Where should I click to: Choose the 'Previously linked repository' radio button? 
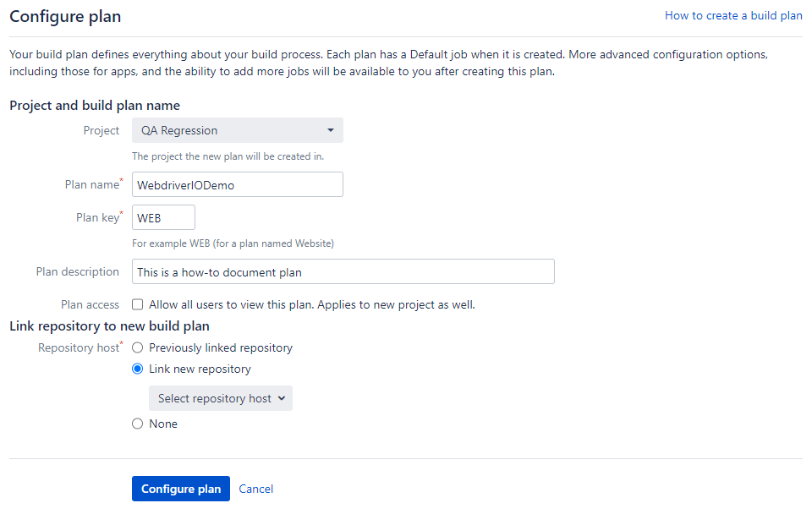click(x=138, y=347)
